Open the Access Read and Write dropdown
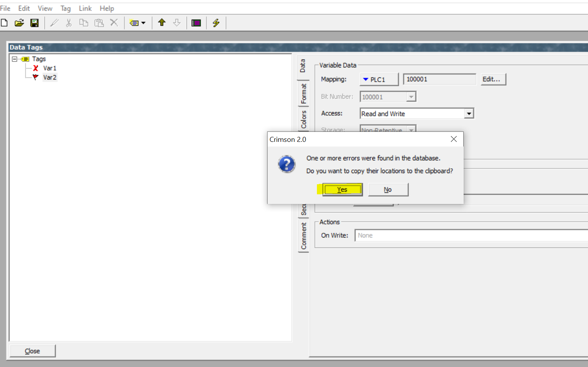This screenshot has height=367, width=588. [x=417, y=114]
